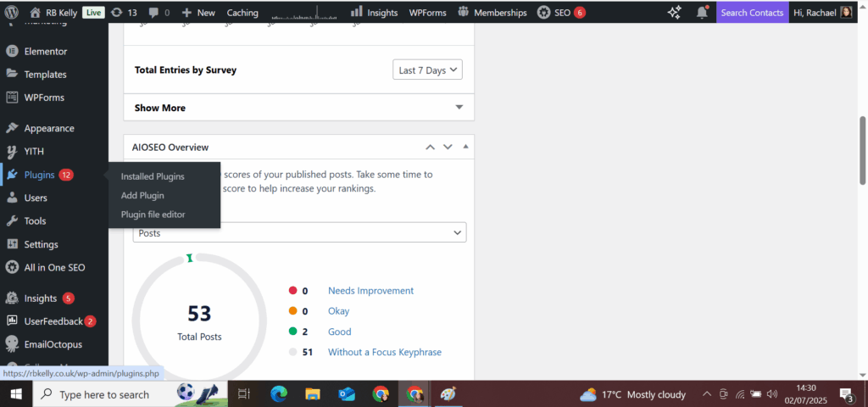Viewport: 868px width, 407px height.
Task: Open UserFeedback in the sidebar
Action: click(54, 321)
